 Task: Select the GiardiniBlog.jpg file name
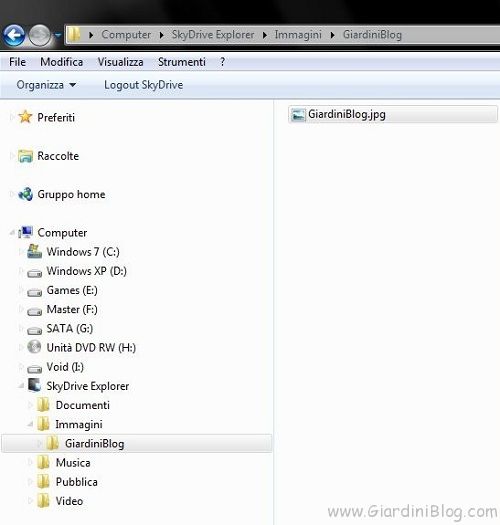(347, 115)
